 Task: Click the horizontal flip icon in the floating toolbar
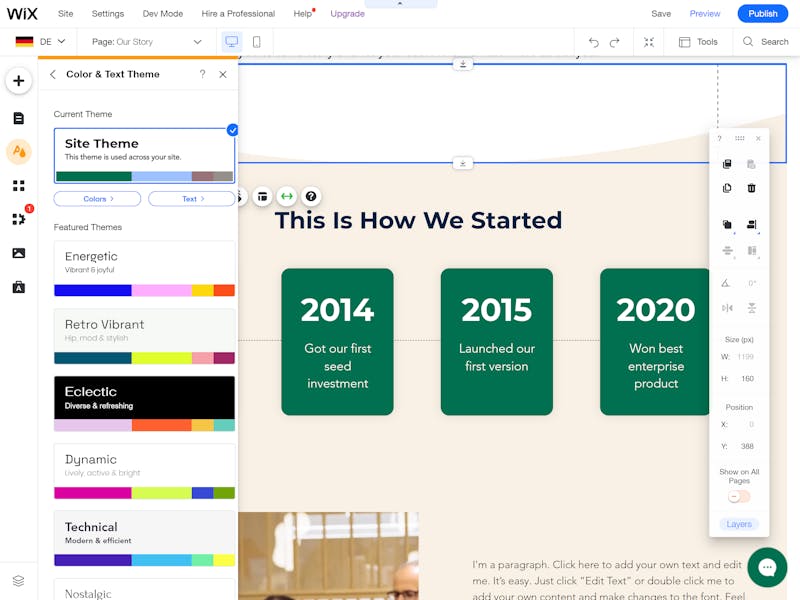[x=727, y=308]
